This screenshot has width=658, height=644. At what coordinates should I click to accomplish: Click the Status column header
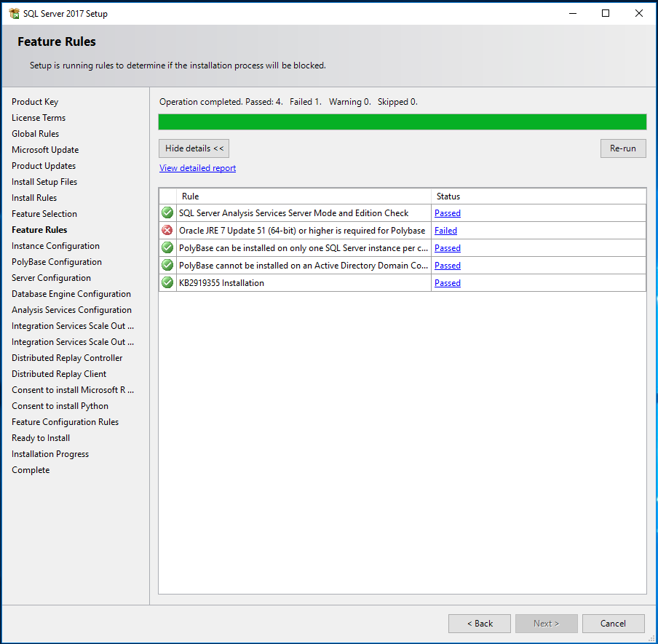pos(537,196)
